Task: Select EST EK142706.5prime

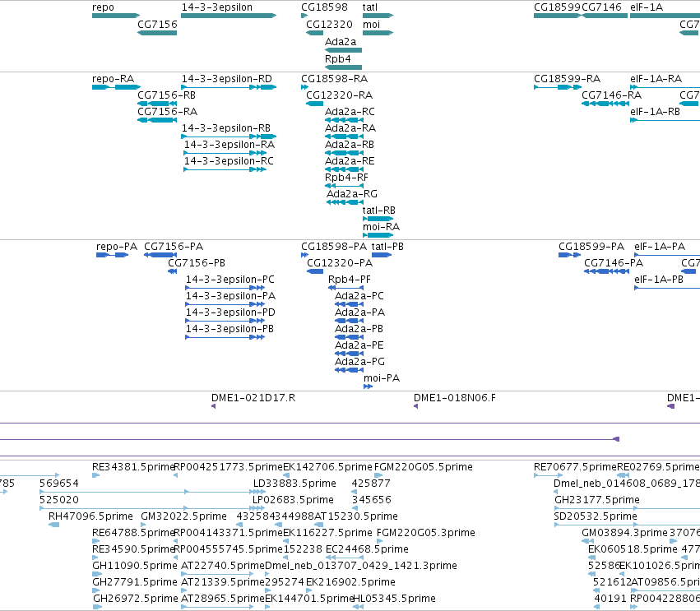Action: [x=327, y=467]
